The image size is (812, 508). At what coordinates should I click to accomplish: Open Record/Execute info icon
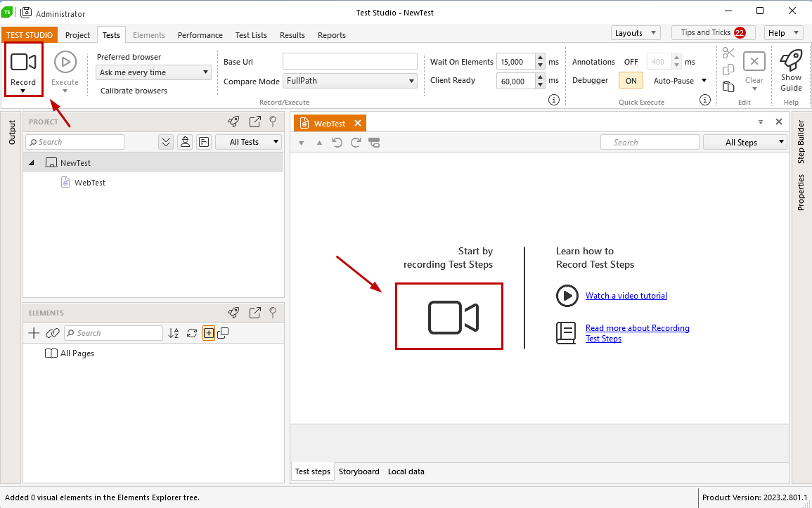(x=554, y=100)
